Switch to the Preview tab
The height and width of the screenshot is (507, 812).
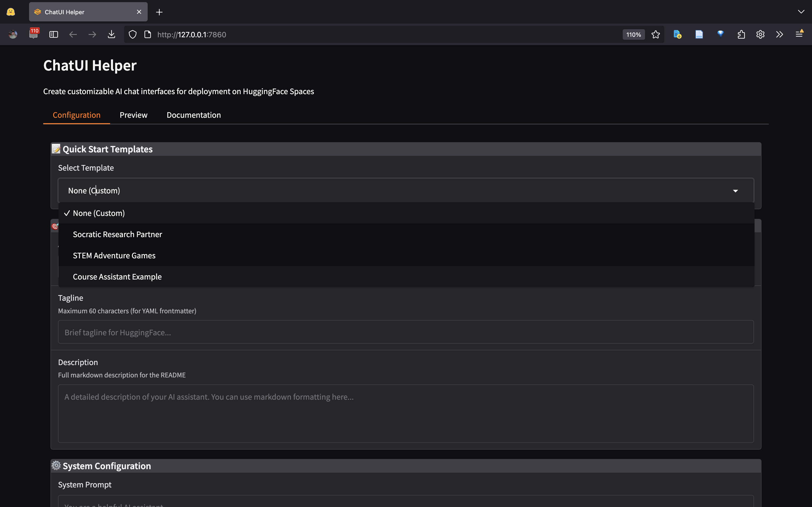click(x=133, y=115)
